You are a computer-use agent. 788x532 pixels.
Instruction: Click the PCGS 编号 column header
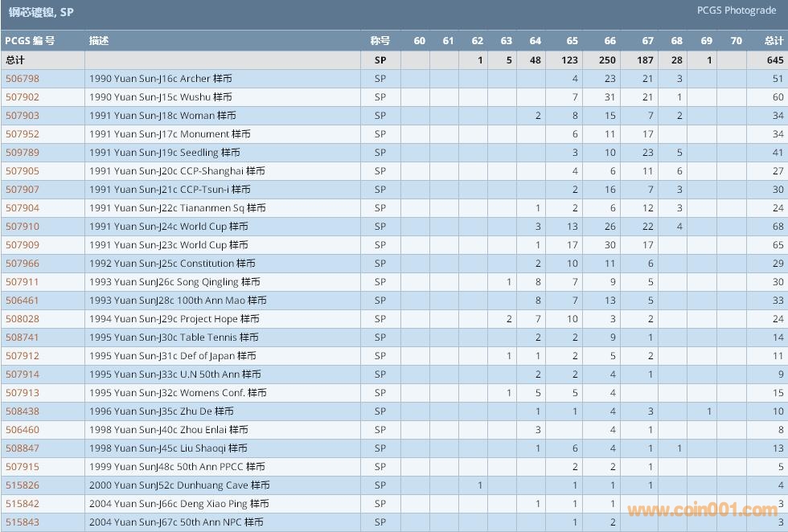coord(30,41)
